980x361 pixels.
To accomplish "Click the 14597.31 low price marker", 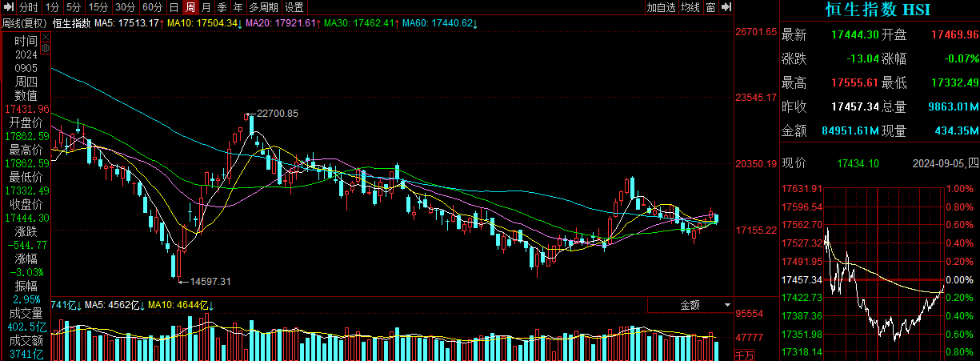I will [210, 281].
